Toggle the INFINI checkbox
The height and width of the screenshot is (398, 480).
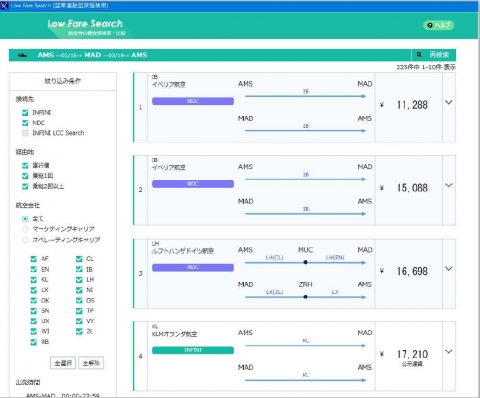(25, 113)
